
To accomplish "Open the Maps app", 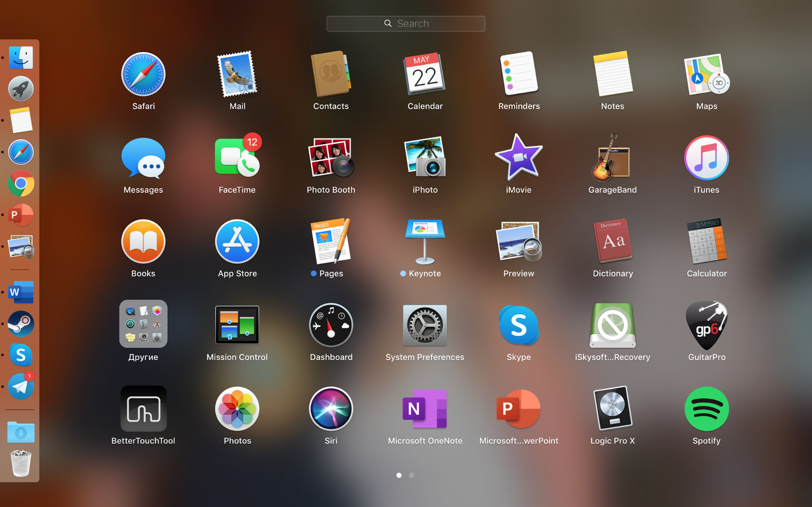I will point(706,74).
